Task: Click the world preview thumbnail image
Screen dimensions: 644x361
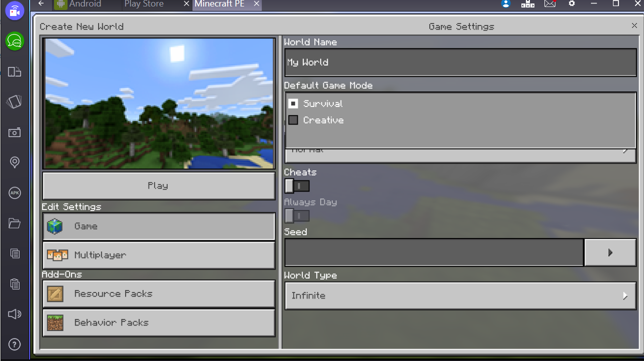Action: (159, 104)
